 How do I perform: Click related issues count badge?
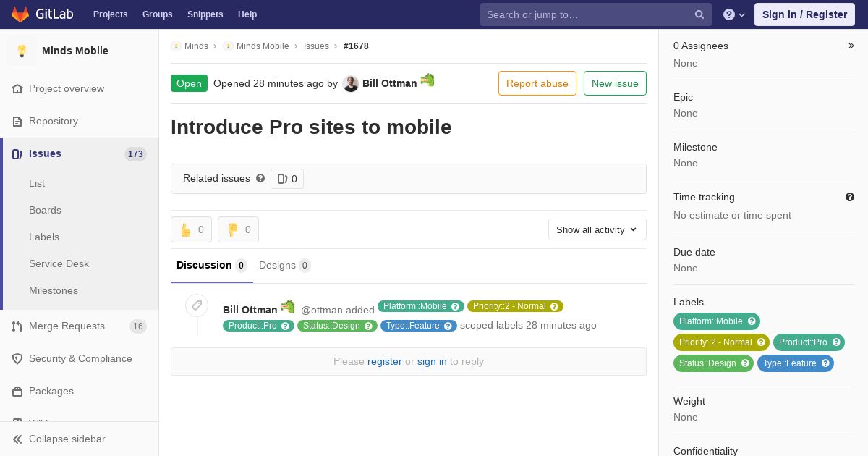coord(287,179)
